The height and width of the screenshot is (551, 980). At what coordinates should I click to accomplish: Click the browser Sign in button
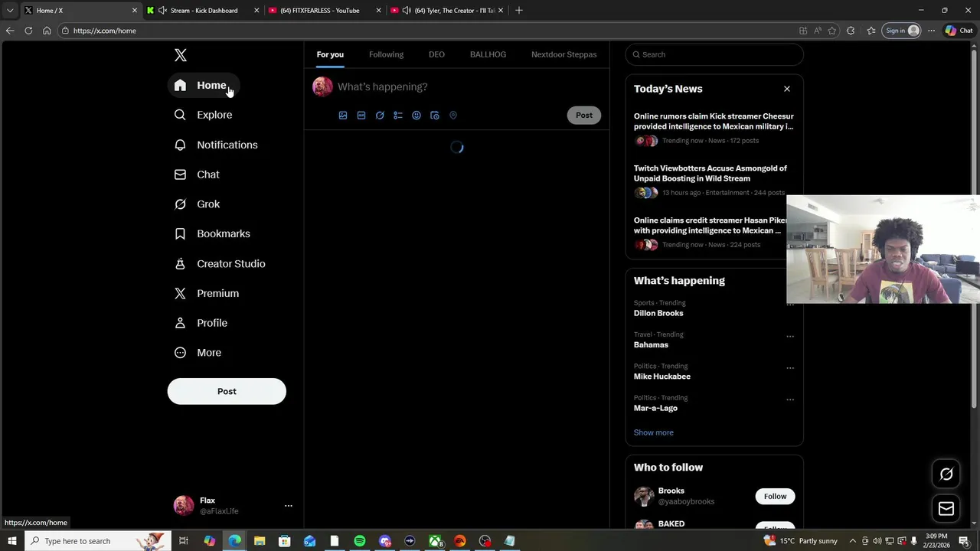[x=902, y=31]
